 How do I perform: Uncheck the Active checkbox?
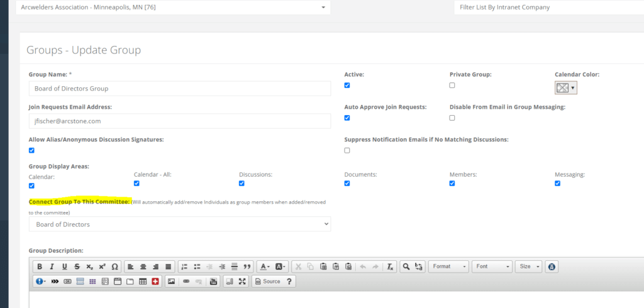coord(347,85)
